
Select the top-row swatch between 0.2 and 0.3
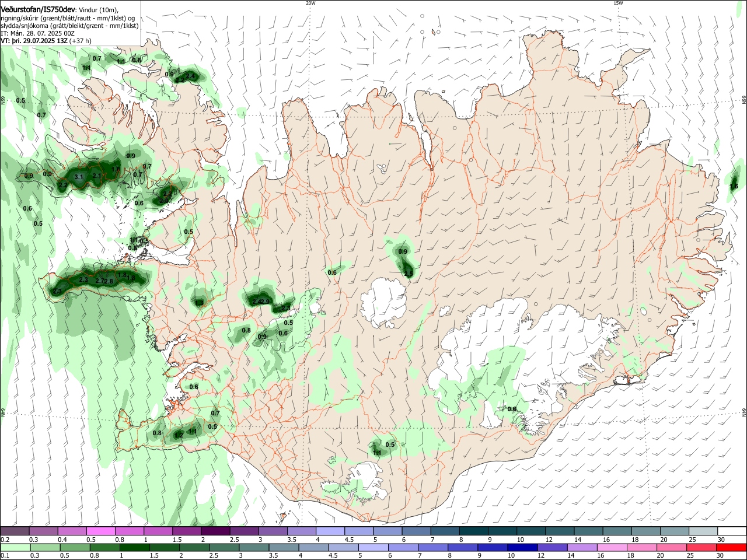15,531
